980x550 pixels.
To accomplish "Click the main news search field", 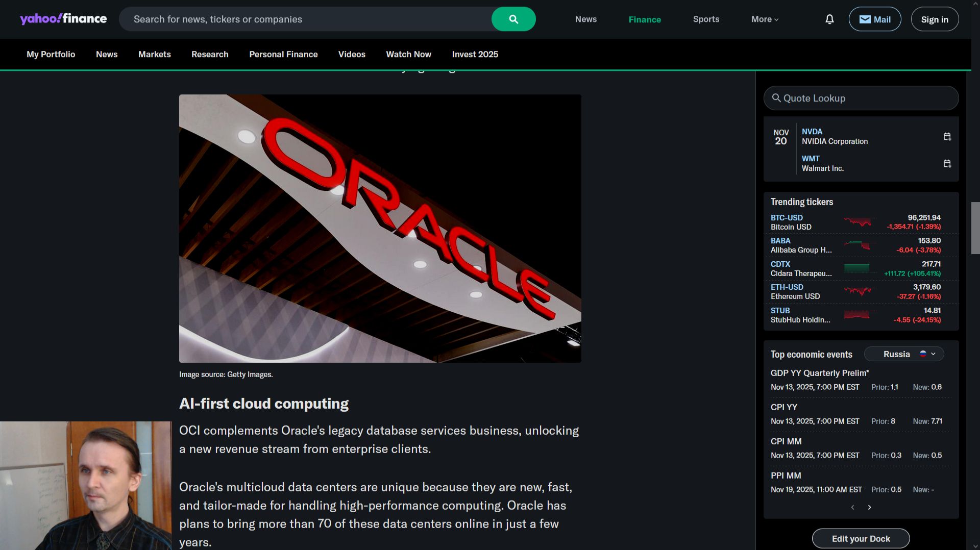I will click(305, 19).
